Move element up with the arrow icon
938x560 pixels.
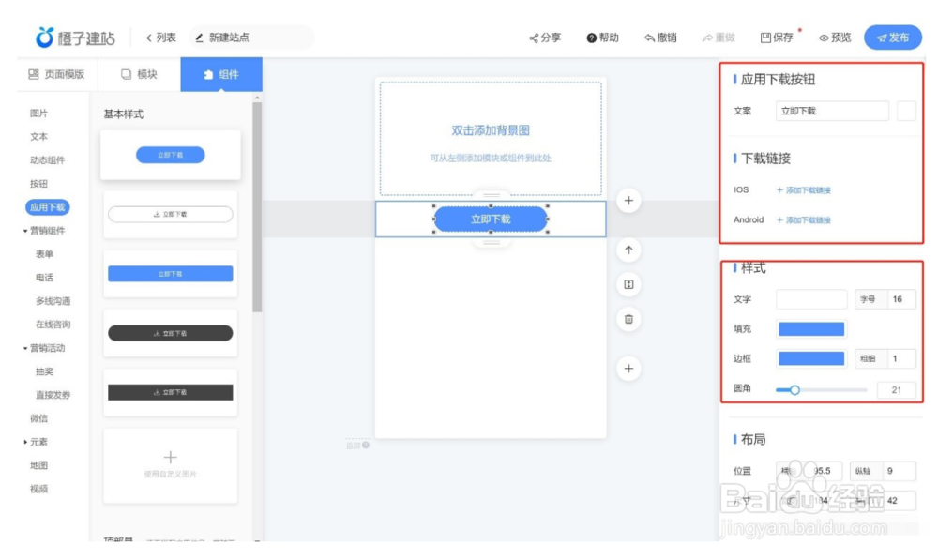[x=628, y=251]
